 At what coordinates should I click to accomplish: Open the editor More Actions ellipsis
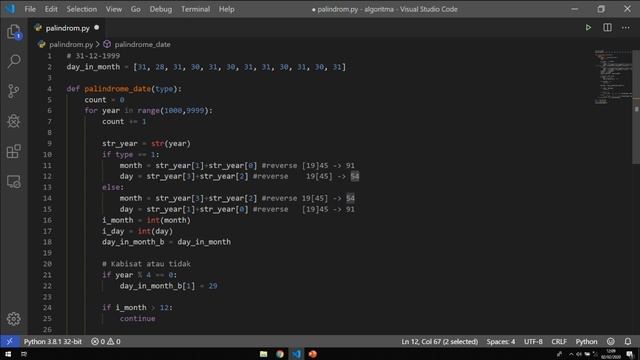pyautogui.click(x=625, y=28)
